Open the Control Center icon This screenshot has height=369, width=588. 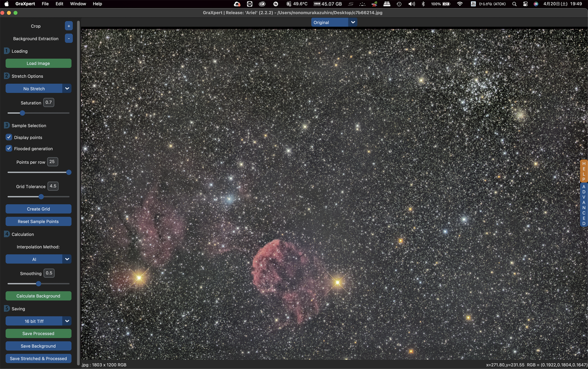tap(526, 4)
